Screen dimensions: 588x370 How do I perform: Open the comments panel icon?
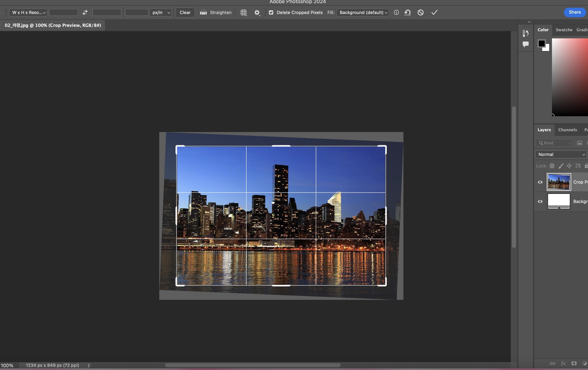pos(525,44)
